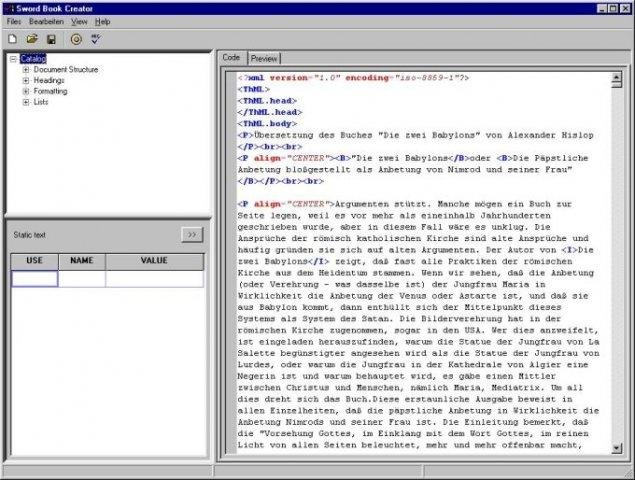
Task: Collapse the Catalog tree node
Action: coord(14,59)
